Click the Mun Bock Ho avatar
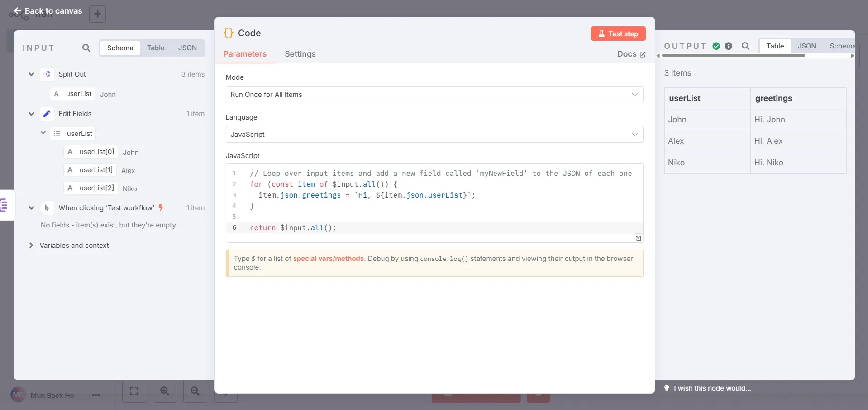 coord(18,395)
